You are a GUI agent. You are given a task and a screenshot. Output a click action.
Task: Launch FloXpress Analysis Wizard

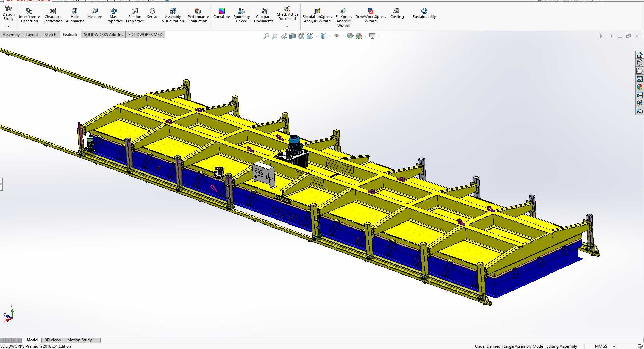343,18
